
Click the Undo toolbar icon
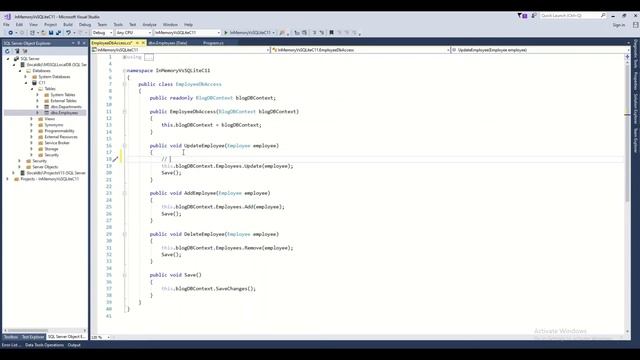coord(68,33)
